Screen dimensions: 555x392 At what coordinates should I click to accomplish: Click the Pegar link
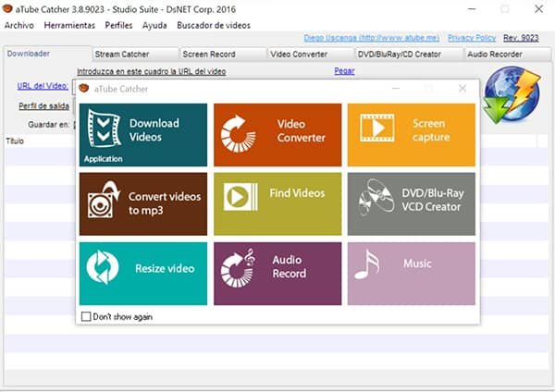coord(344,71)
